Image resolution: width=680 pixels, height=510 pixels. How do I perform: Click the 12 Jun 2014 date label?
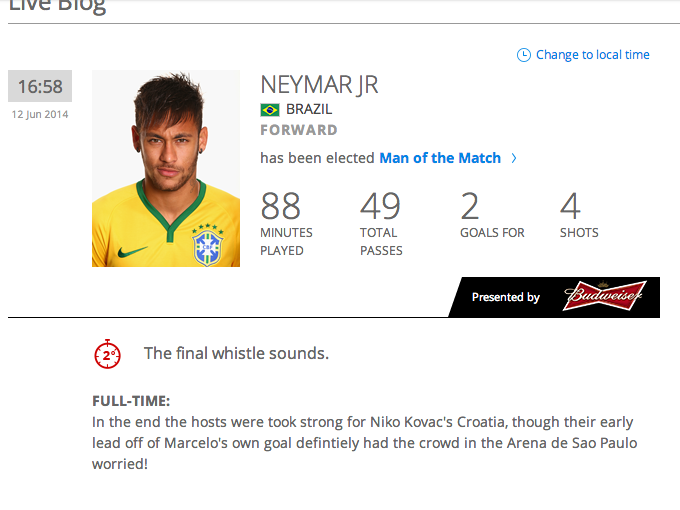pos(40,114)
